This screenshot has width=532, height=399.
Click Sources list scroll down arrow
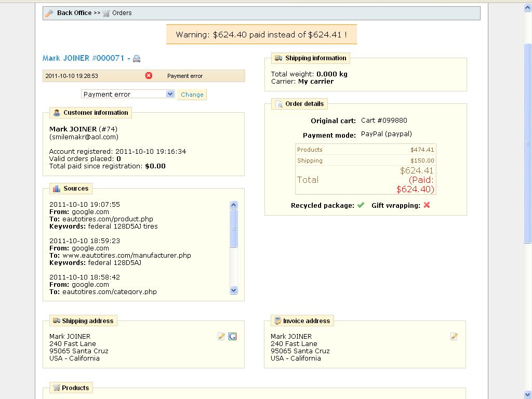233,290
